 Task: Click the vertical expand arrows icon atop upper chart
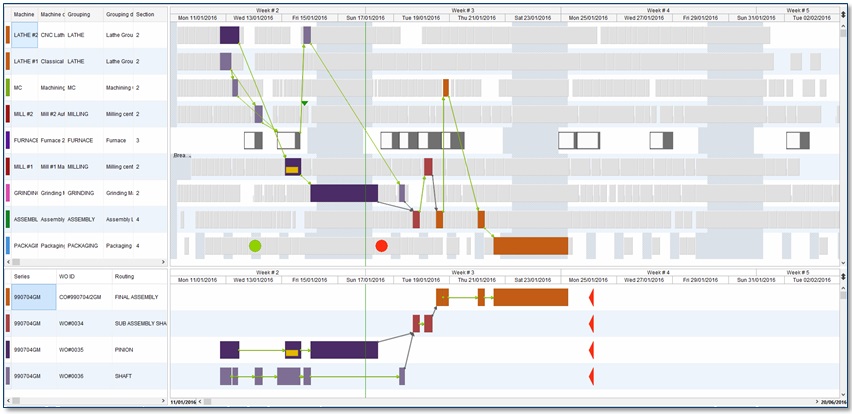(x=843, y=14)
